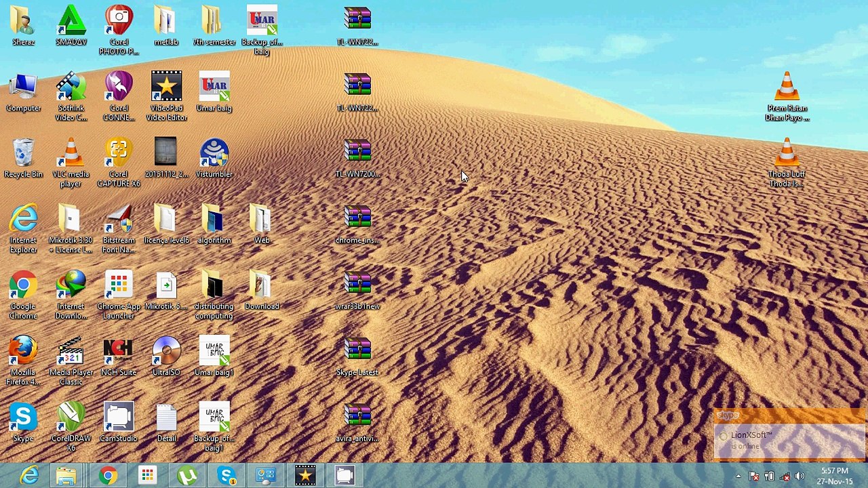This screenshot has width=868, height=488.
Task: Open the Media Player Classic shortcut
Action: click(71, 361)
